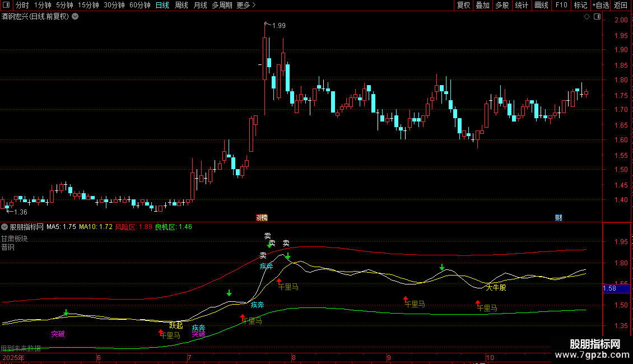Open F10 company information
Screen dimensions: 633x364
(561, 5)
